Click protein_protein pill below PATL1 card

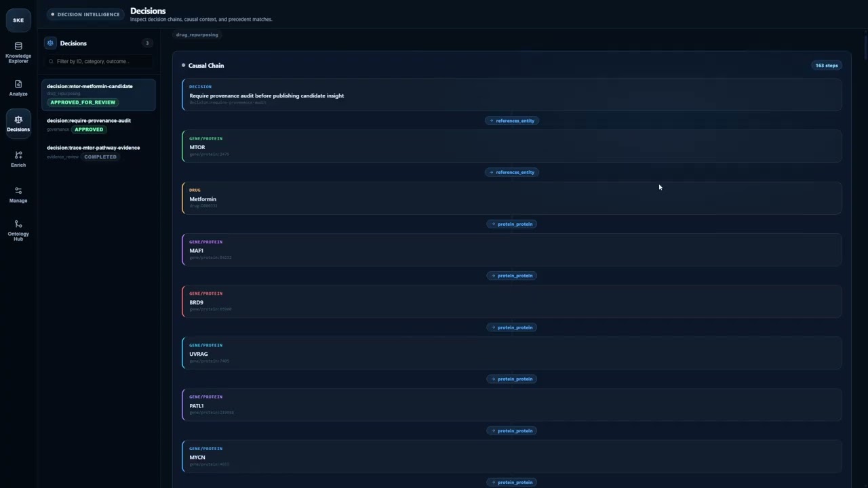coord(512,430)
